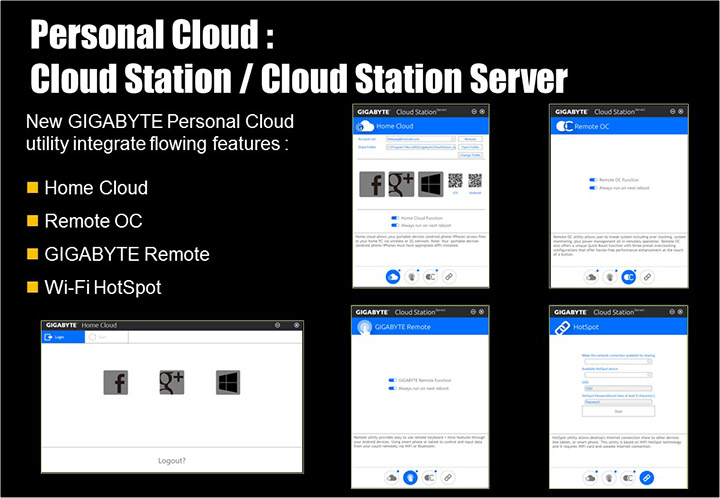Click OC nav icon in HotSpot panel window
720x498 pixels.
[628, 478]
